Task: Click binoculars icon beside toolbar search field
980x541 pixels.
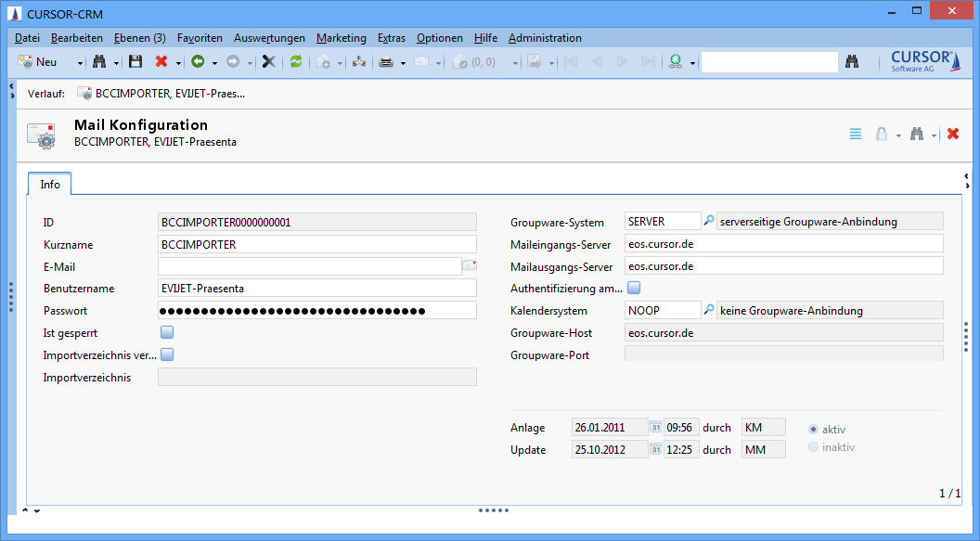Action: (x=851, y=62)
